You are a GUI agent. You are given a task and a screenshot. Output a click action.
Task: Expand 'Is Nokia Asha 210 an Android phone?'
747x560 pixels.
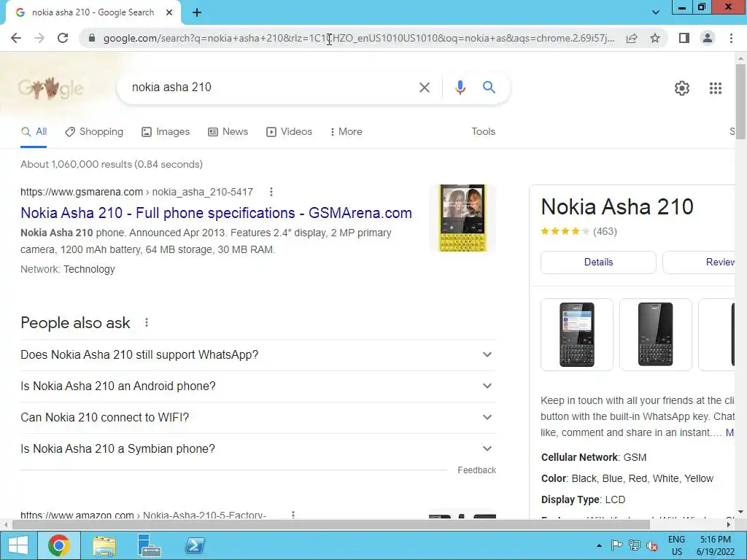(x=258, y=386)
